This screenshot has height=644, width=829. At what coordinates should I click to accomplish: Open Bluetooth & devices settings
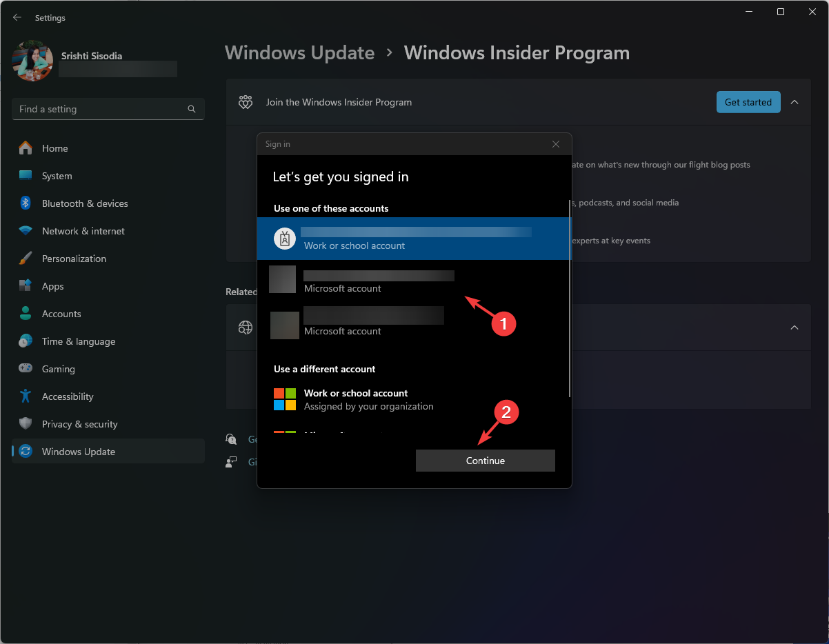pos(24,203)
